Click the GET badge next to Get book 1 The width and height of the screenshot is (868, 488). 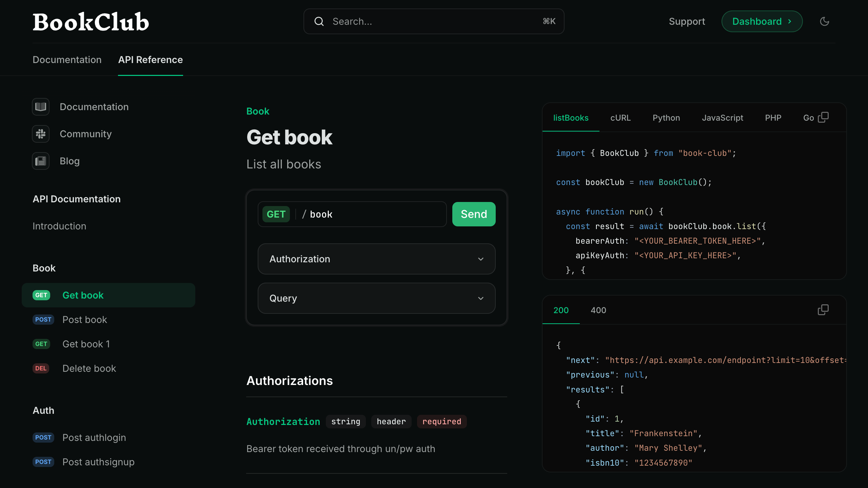(41, 344)
